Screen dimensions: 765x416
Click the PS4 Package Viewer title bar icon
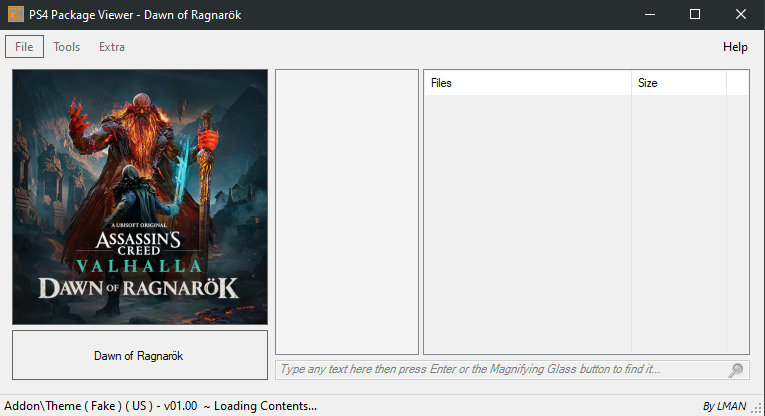[16, 14]
